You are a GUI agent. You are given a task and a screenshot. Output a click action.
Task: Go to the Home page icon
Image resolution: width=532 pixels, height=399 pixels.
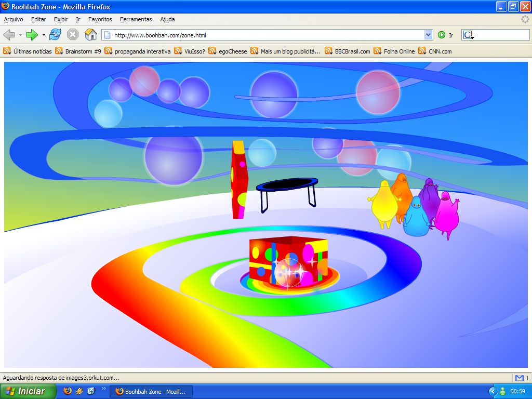(x=90, y=35)
